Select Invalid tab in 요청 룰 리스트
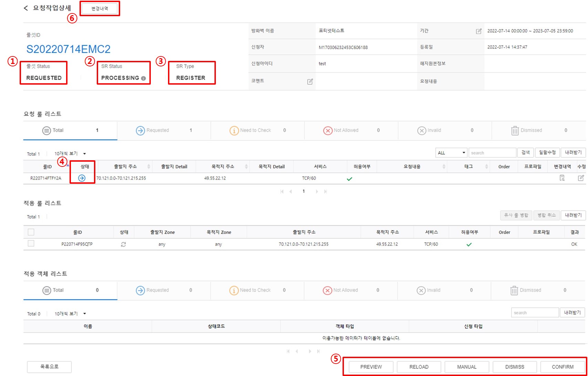588x376 pixels. 445,130
